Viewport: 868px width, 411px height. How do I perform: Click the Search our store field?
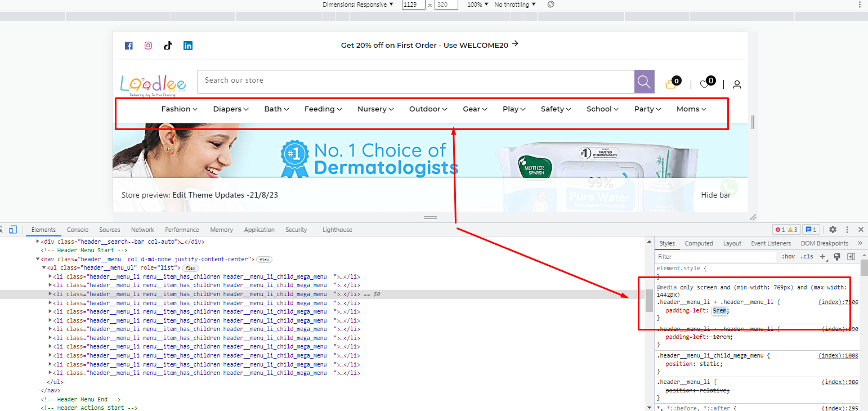click(x=416, y=82)
